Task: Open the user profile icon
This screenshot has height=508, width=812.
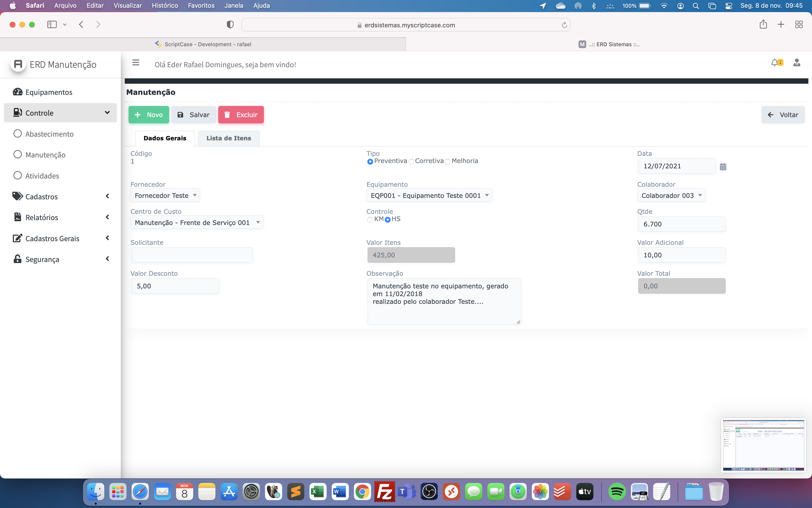Action: [797, 63]
